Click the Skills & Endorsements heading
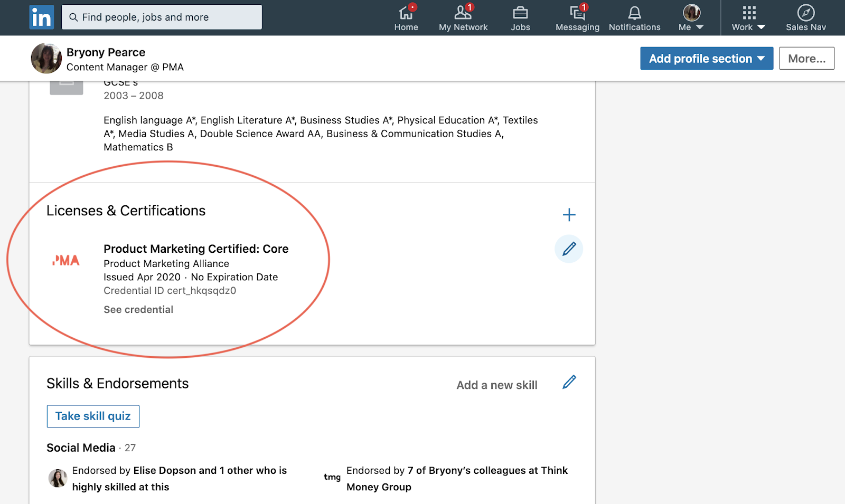Screen dimensions: 845x504 (117, 384)
